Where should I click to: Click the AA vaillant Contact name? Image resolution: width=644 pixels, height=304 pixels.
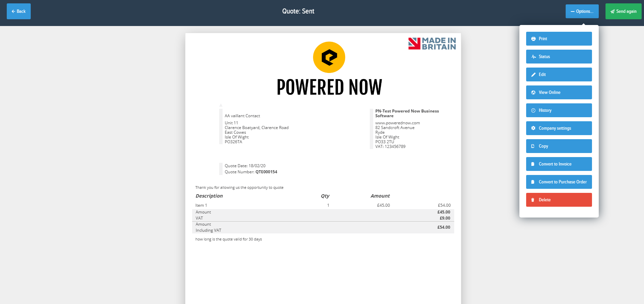242,116
